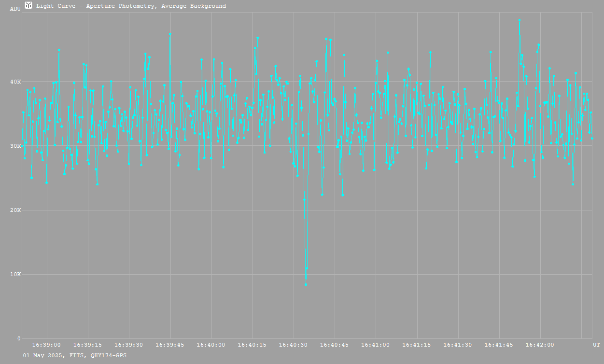Click the 0 y-axis origin label
The image size is (604, 364).
click(x=19, y=338)
